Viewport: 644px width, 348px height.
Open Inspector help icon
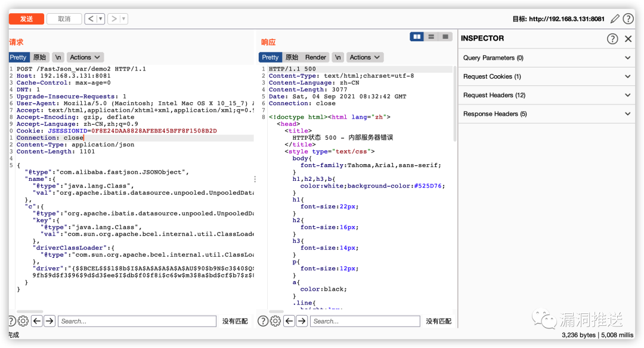[612, 39]
